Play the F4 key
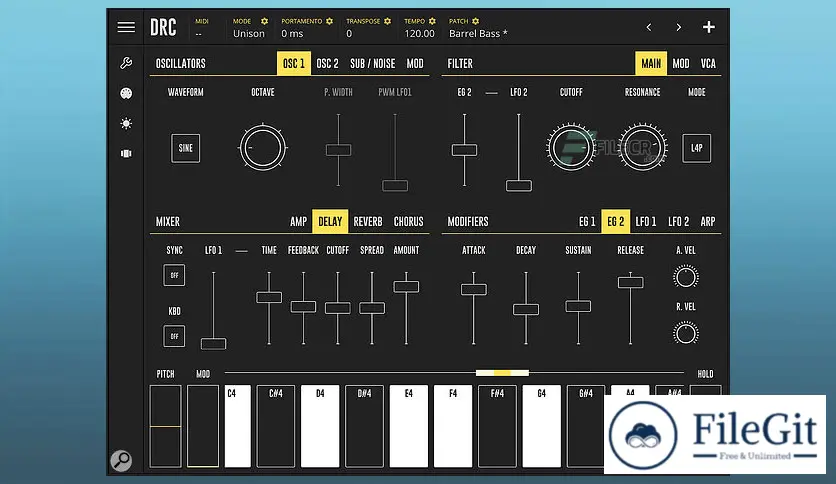This screenshot has width=836, height=484. pos(453,426)
